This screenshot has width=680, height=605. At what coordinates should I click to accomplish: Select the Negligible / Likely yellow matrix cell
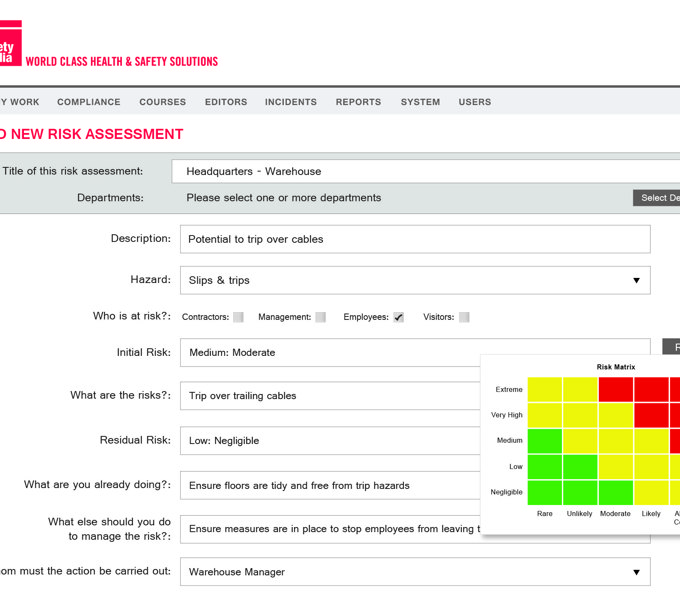[x=651, y=492]
